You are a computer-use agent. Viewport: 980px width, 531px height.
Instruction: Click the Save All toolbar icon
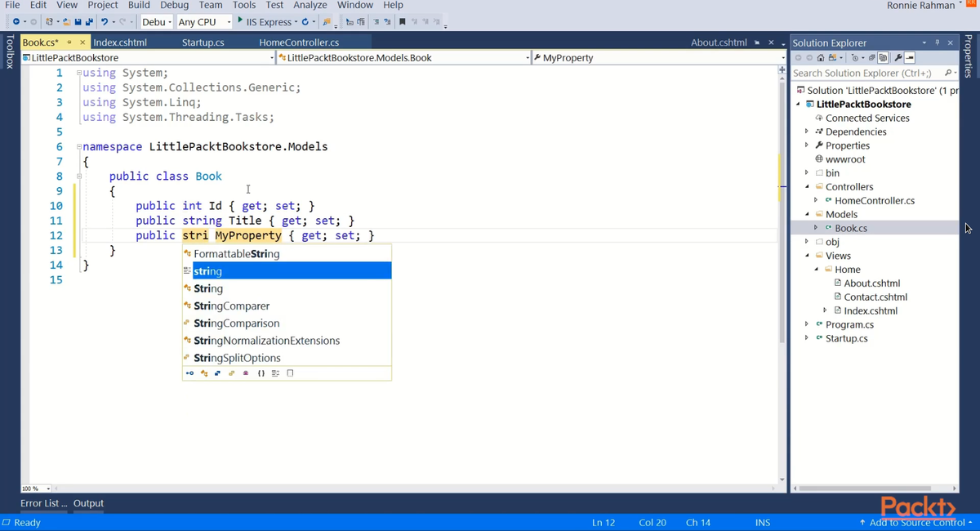click(90, 21)
